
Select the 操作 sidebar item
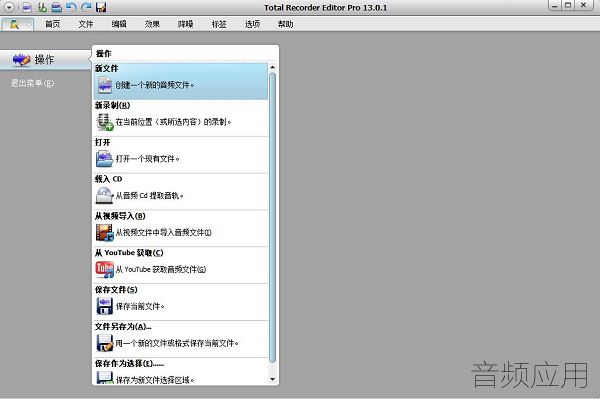click(x=46, y=60)
